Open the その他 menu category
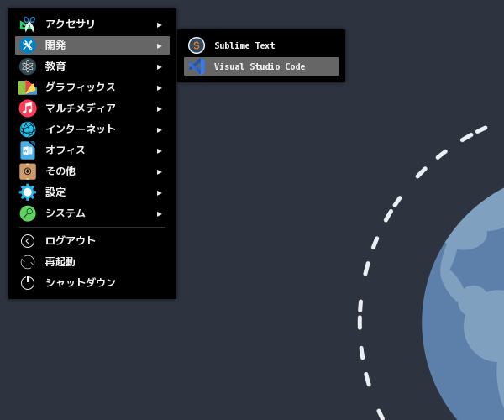The height and width of the screenshot is (420, 504). click(x=92, y=171)
